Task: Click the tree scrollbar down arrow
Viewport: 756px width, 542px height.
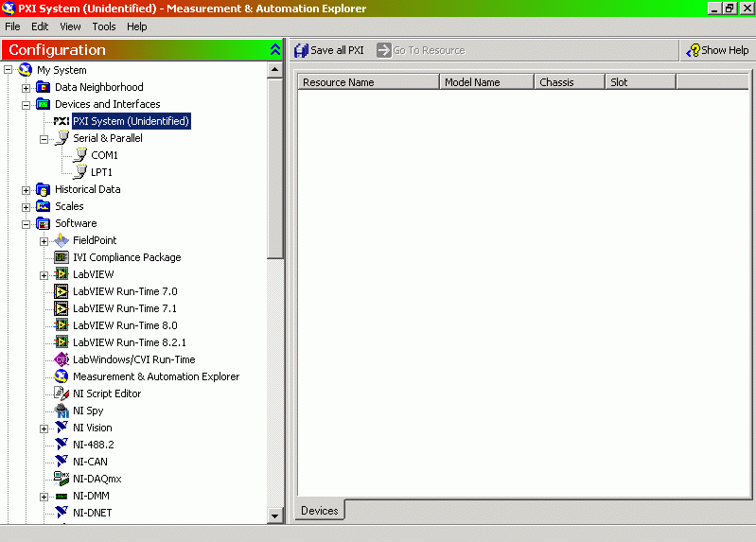Action: 274,516
